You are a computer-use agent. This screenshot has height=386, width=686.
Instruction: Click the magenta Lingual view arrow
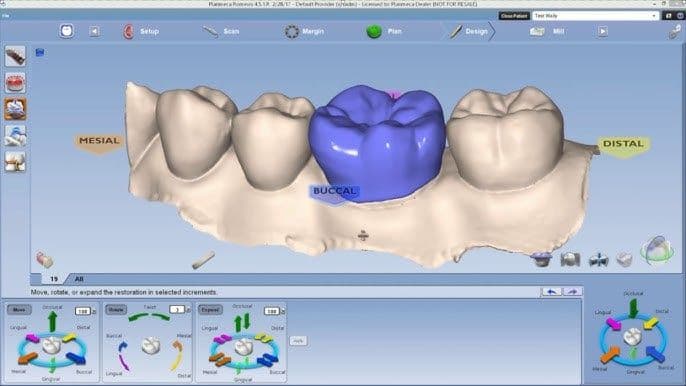pyautogui.click(x=614, y=324)
